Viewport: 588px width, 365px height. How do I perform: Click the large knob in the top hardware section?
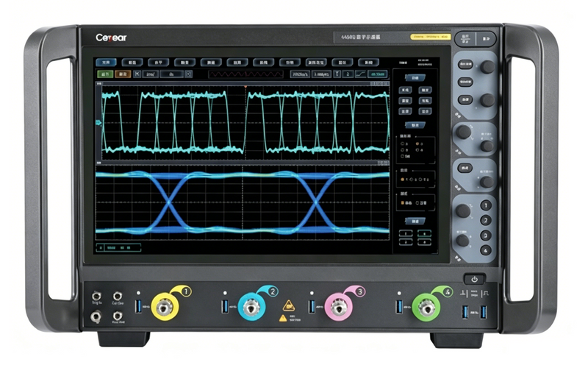click(487, 67)
